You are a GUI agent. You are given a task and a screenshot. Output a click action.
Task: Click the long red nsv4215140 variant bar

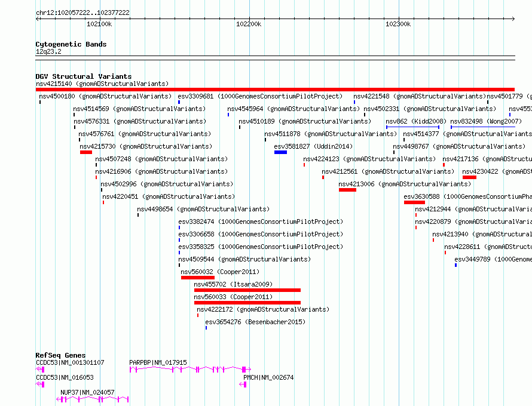point(275,90)
